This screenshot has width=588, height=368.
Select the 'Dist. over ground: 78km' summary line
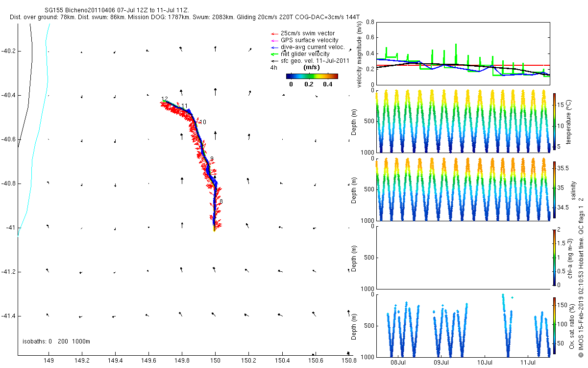point(185,17)
